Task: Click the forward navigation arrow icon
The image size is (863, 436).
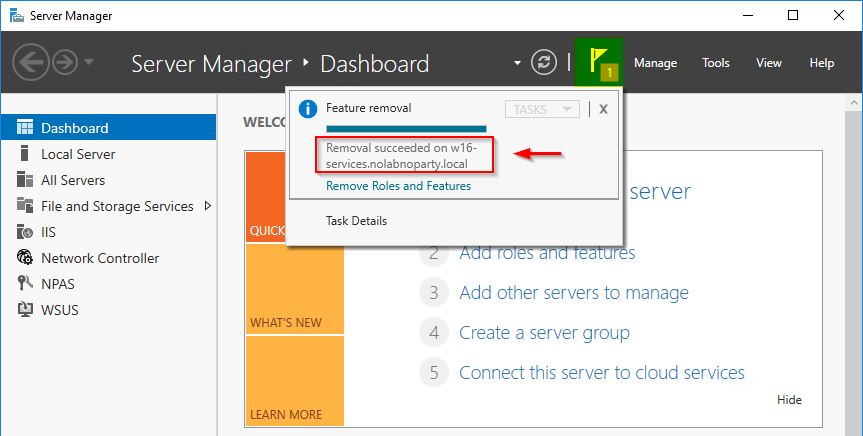Action: 65,63
